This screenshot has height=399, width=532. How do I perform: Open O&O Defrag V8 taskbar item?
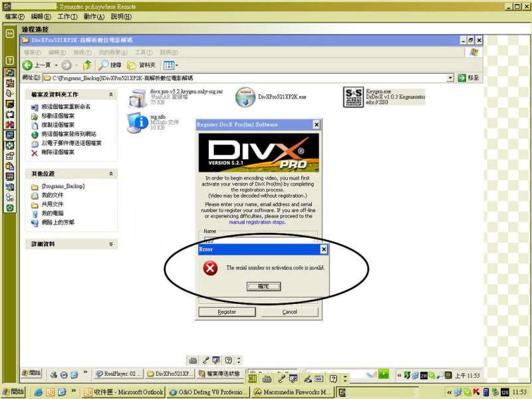208,392
